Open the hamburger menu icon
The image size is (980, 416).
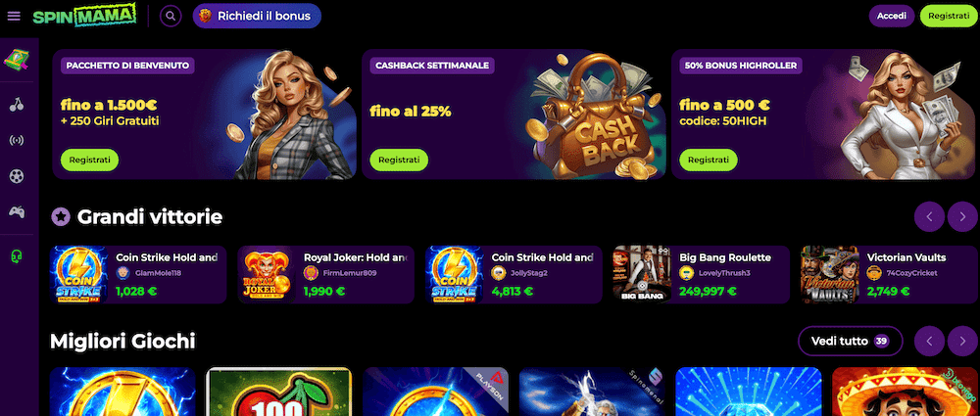click(14, 17)
